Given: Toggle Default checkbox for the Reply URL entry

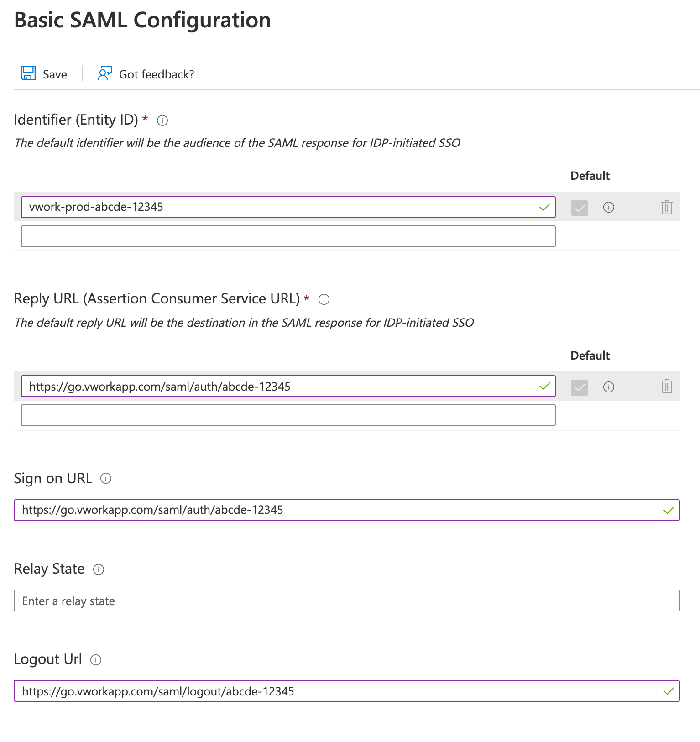Looking at the screenshot, I should tap(580, 387).
